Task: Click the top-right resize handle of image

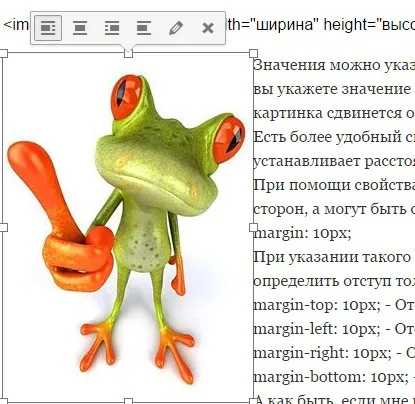Action: tap(253, 53)
